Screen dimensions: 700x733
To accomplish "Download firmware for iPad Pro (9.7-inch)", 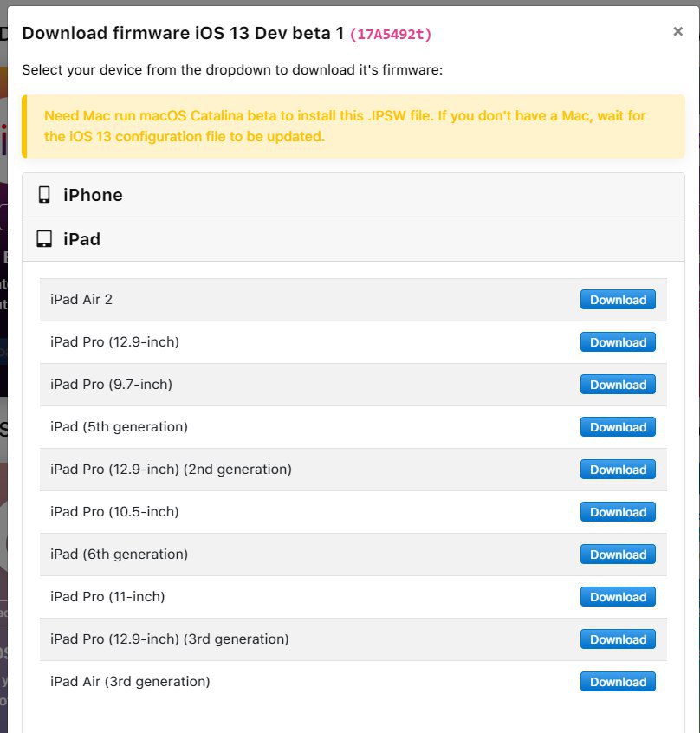I will pyautogui.click(x=618, y=385).
